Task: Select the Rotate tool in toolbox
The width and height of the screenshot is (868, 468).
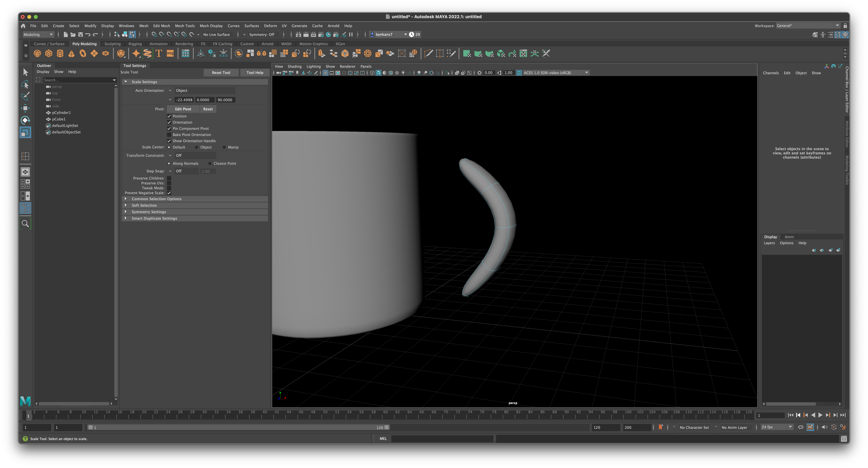Action: click(25, 120)
